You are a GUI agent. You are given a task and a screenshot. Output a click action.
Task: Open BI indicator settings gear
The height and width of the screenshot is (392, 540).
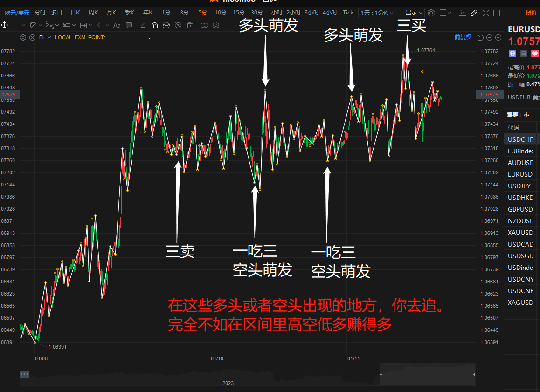(x=23, y=37)
